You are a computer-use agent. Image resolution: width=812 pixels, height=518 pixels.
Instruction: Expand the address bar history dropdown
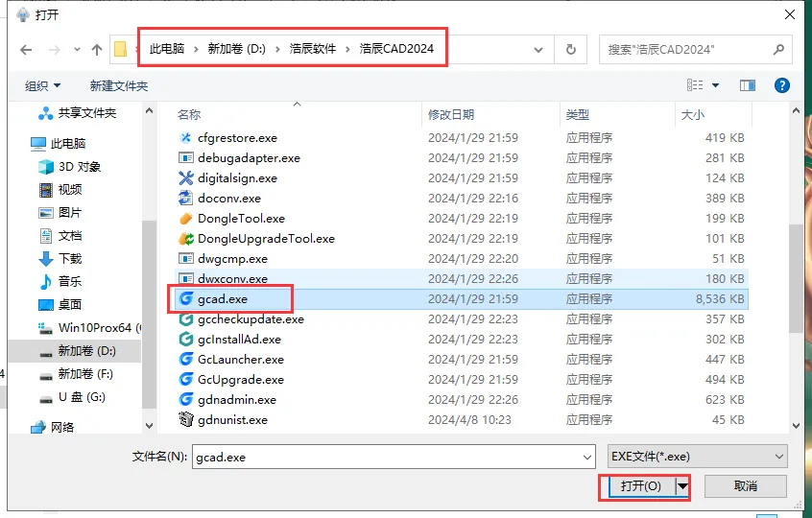[538, 50]
